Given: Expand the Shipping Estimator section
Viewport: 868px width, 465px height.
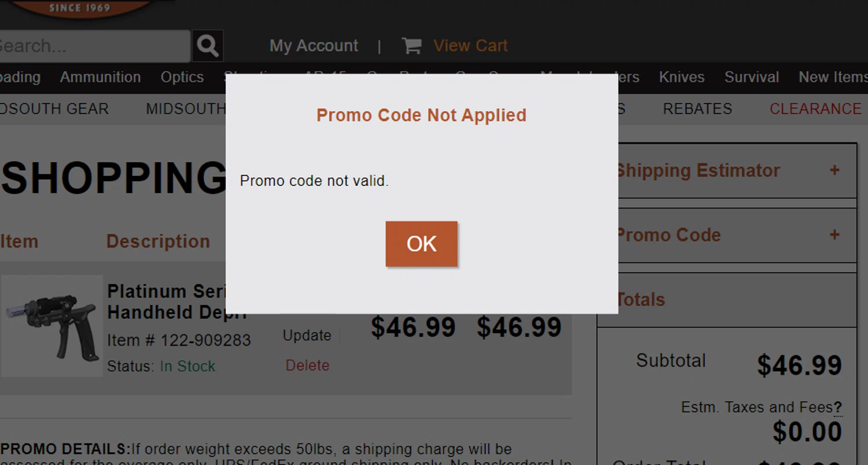Looking at the screenshot, I should [x=834, y=170].
